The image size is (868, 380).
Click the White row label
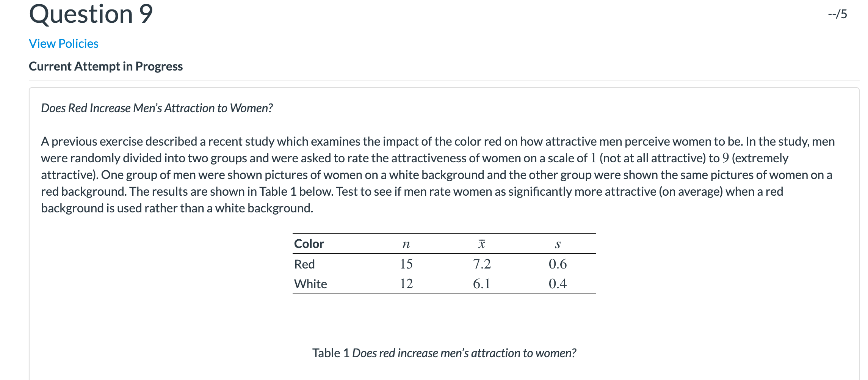point(310,284)
